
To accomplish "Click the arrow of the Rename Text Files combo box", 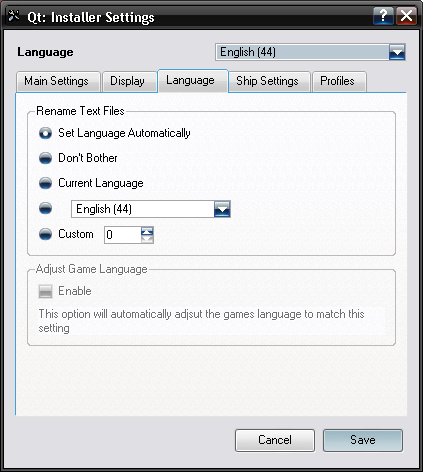I will 222,209.
